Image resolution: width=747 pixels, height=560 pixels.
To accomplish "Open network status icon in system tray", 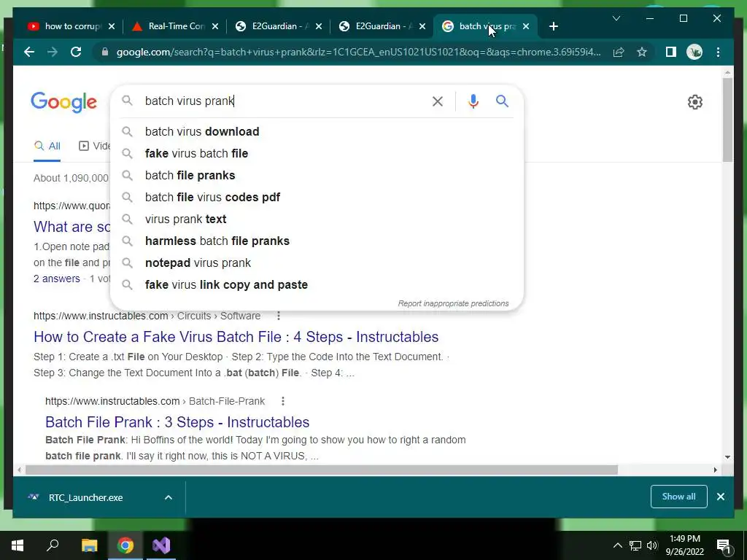I will click(635, 545).
